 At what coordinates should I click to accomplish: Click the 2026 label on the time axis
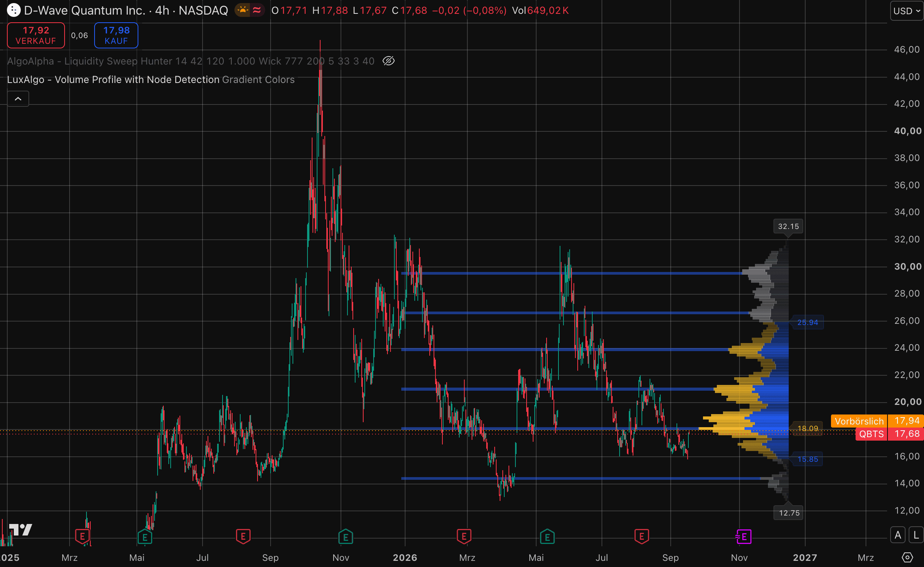click(405, 558)
